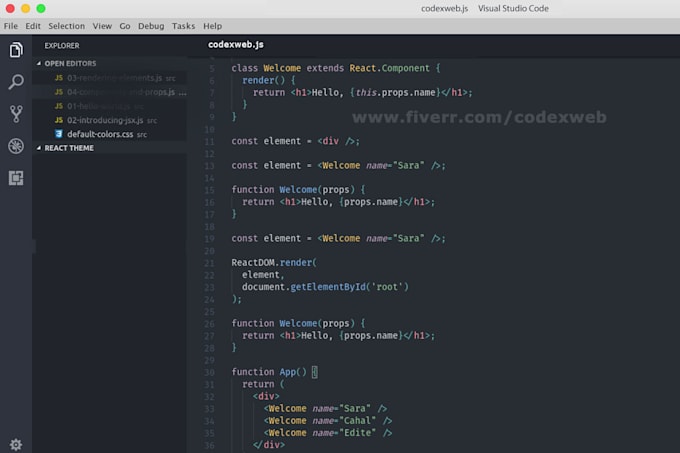The height and width of the screenshot is (453, 680).
Task: Open the Go menu
Action: (x=125, y=26)
